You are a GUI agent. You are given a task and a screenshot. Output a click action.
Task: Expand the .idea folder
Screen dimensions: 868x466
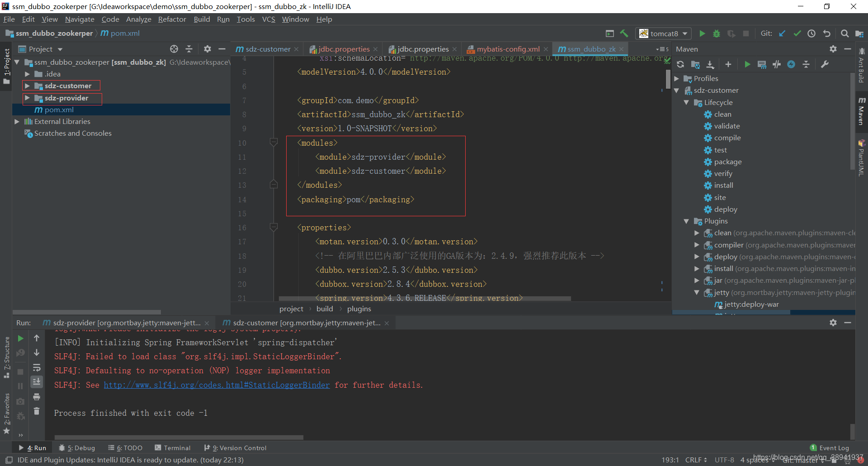tap(28, 74)
